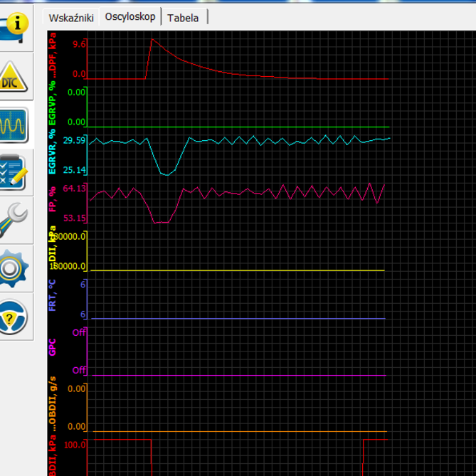476x476 pixels.
Task: Open the gear settings icon
Action: [x=13, y=269]
